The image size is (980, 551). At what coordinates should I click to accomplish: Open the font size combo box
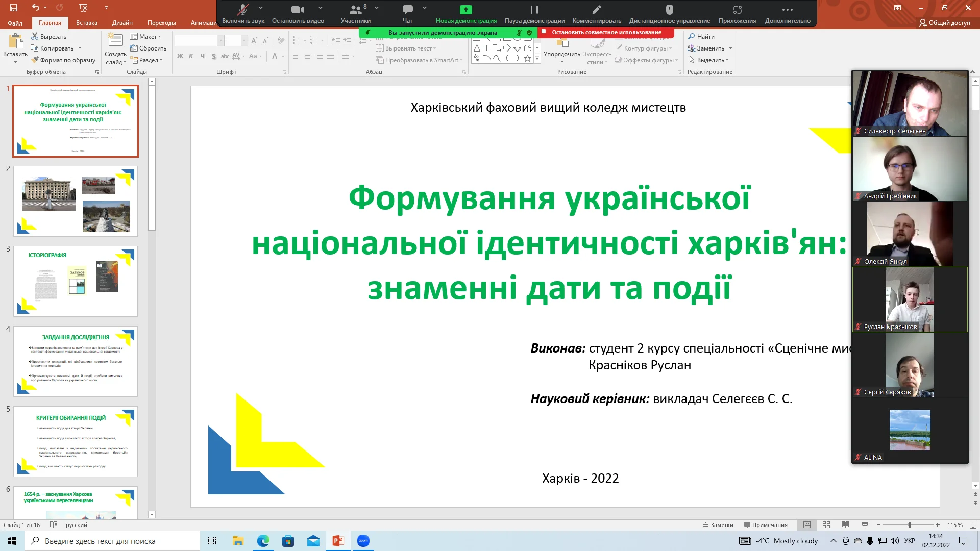236,40
